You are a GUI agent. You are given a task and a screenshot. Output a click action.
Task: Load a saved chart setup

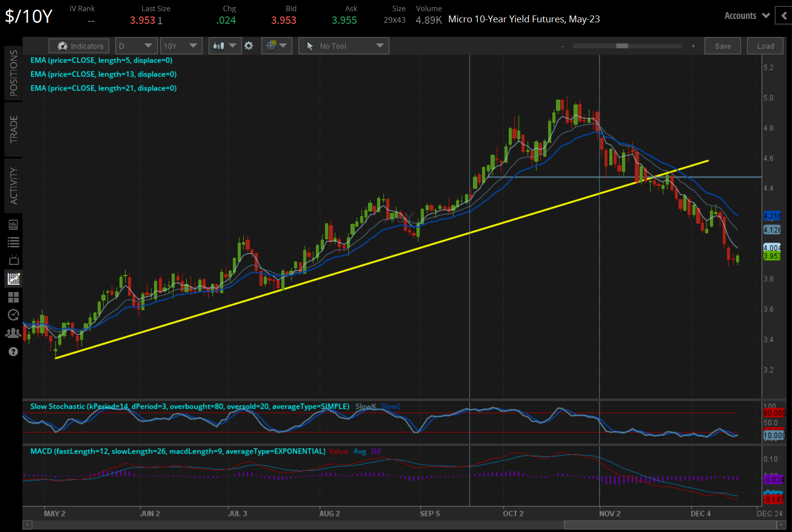click(765, 46)
